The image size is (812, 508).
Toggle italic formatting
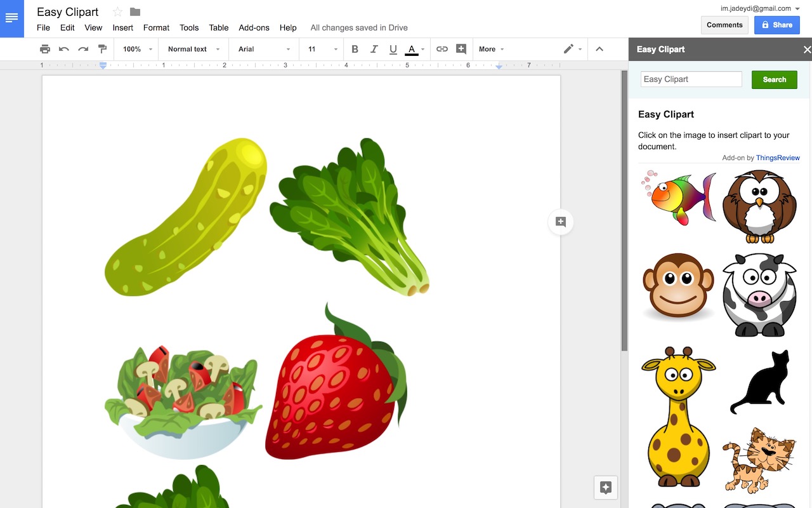tap(374, 49)
